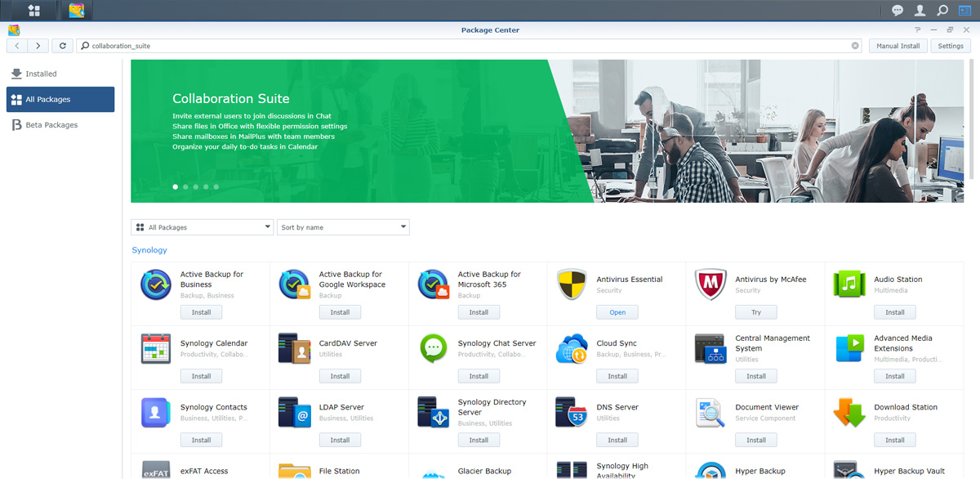980x479 pixels.
Task: Open the user account options icon
Action: pyautogui.click(x=920, y=11)
